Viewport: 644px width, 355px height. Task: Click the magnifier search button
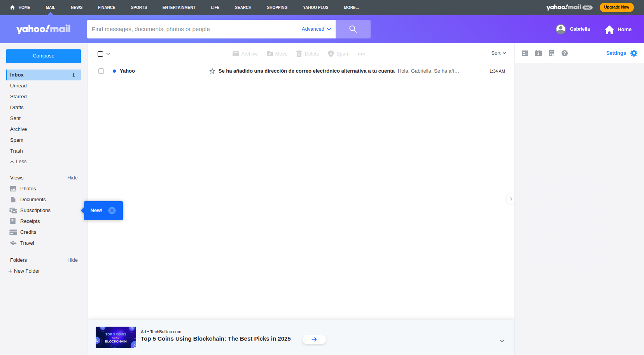tap(353, 29)
